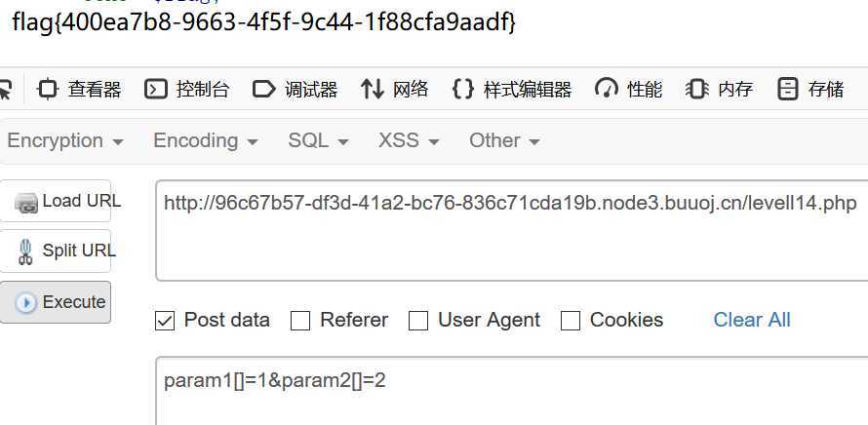
Task: Open the XSS dropdown menu
Action: point(409,140)
